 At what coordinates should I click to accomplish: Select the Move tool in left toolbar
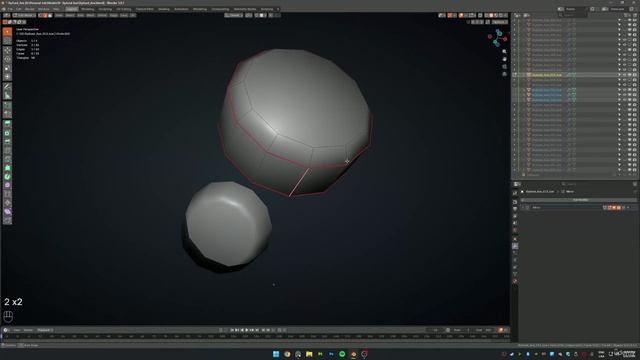(x=7, y=51)
